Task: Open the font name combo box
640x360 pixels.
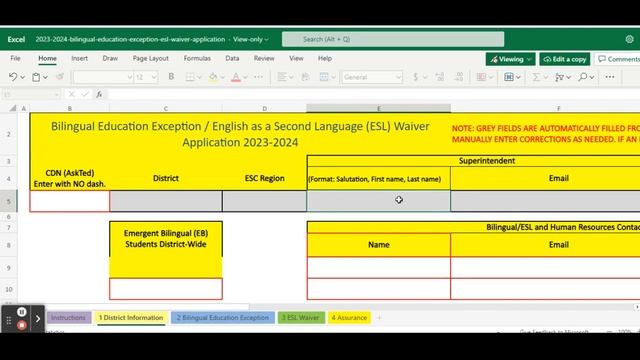Action: click(x=103, y=77)
